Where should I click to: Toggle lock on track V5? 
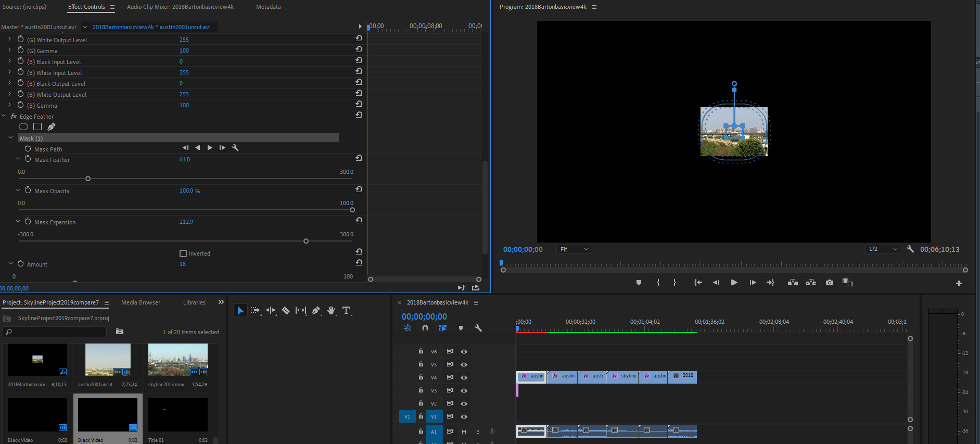coord(421,364)
